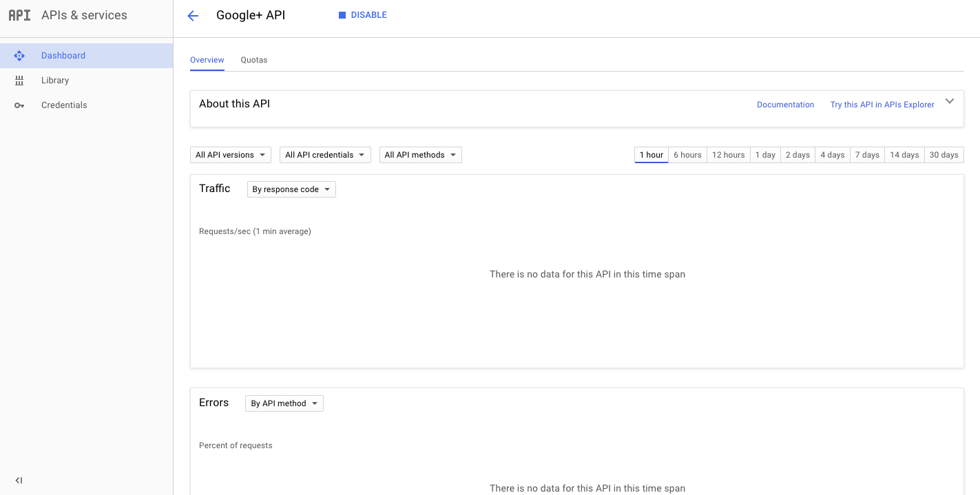Switch to the Quotas tab
This screenshot has height=495, width=980.
254,60
